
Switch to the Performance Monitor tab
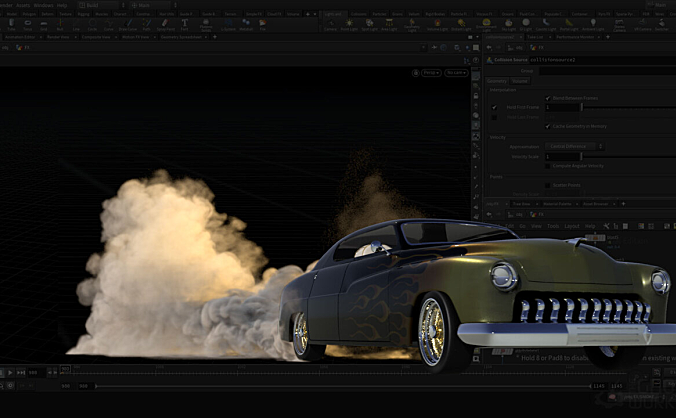click(575, 37)
